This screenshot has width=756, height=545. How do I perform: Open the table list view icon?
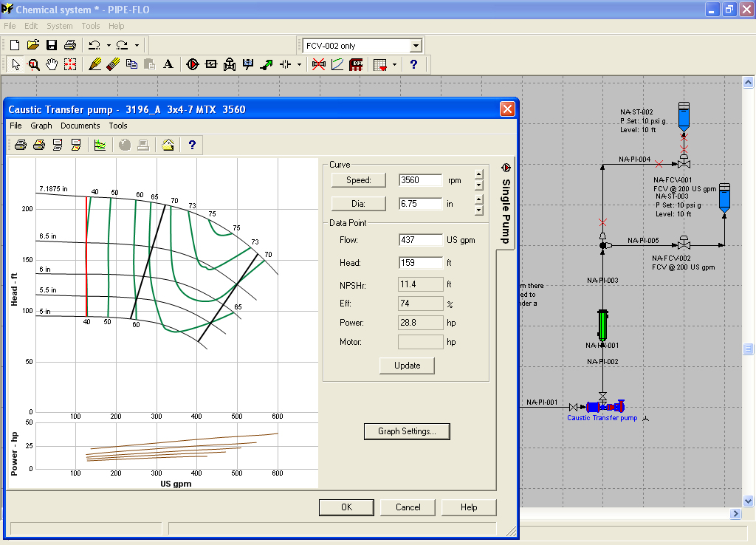(x=380, y=64)
